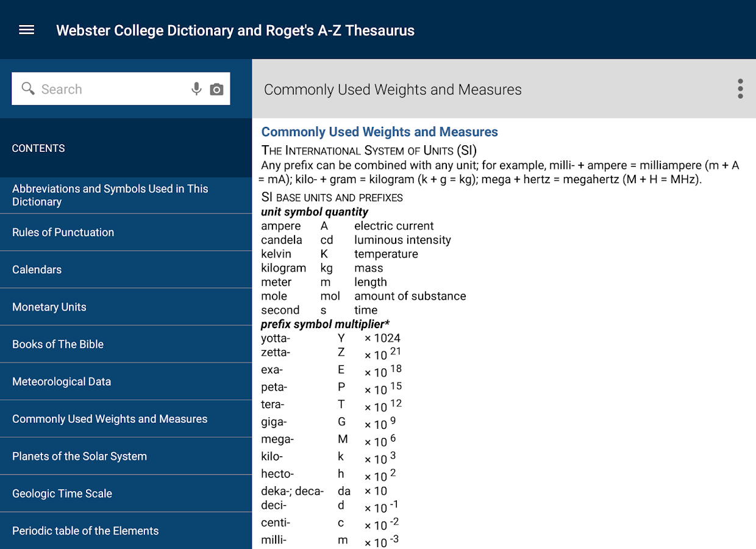This screenshot has width=756, height=549.
Task: Click the 'zetta-' prefix entry
Action: [x=276, y=353]
